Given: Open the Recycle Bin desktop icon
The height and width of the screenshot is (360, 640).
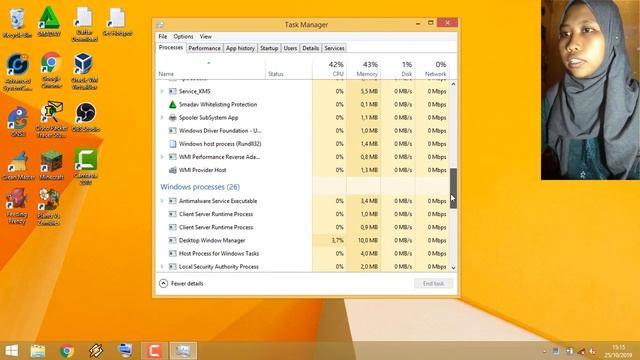Looking at the screenshot, I should click(x=17, y=23).
